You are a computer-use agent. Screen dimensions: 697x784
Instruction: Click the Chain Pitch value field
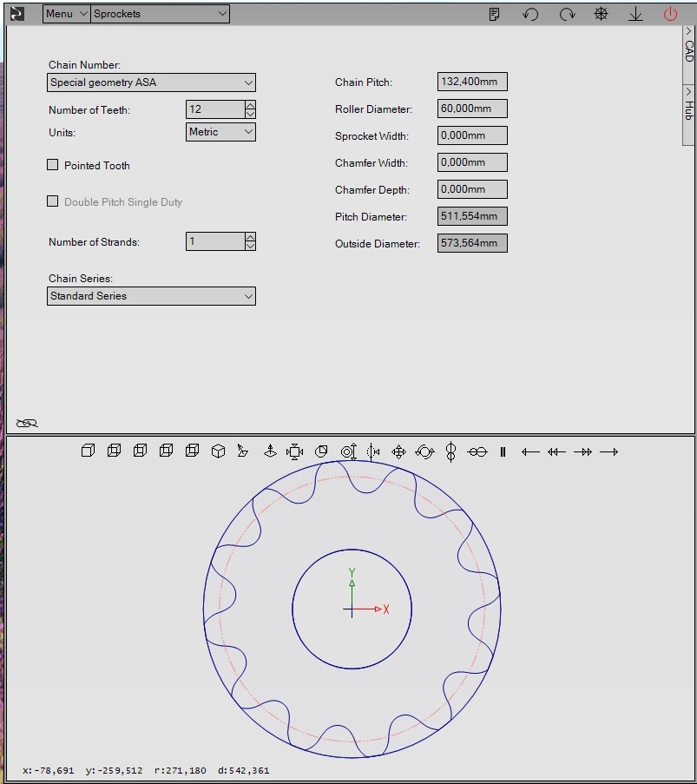pyautogui.click(x=472, y=82)
